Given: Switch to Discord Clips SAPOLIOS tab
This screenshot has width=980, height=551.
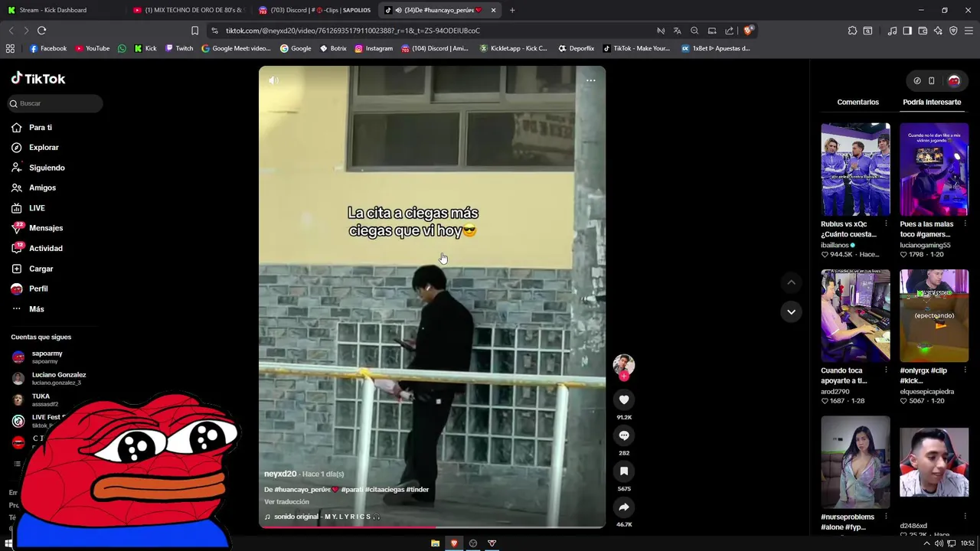Looking at the screenshot, I should click(315, 10).
